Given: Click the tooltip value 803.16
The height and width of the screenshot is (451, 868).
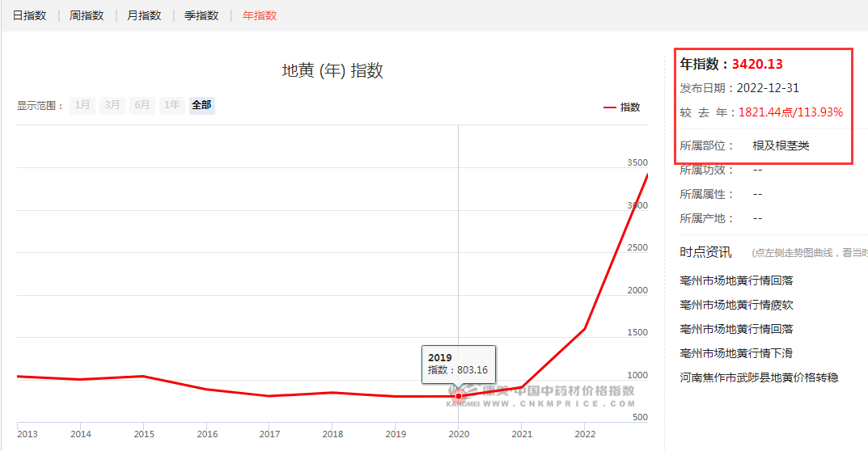Looking at the screenshot, I should (472, 370).
